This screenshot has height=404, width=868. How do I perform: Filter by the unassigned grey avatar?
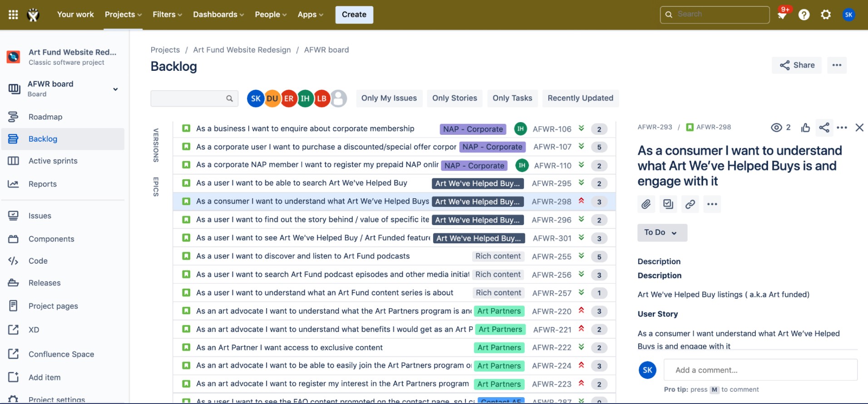(339, 99)
